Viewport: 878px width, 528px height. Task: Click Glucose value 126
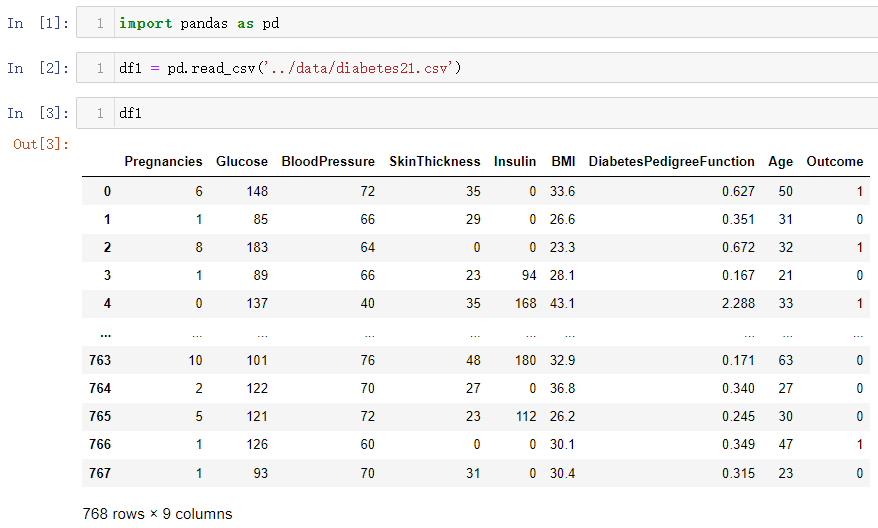[257, 445]
